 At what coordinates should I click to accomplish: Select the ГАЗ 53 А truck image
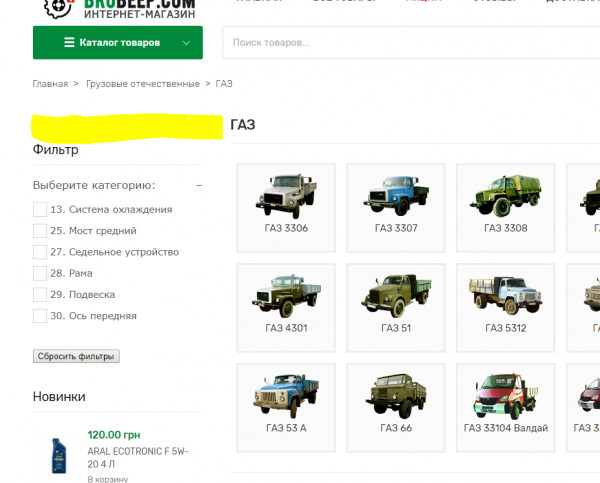286,396
